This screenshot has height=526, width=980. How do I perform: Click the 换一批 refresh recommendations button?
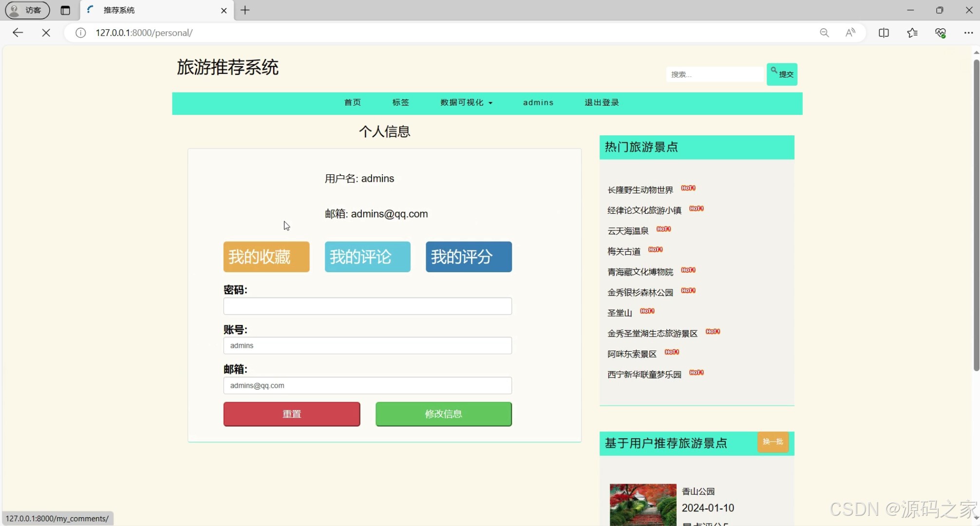tap(773, 442)
